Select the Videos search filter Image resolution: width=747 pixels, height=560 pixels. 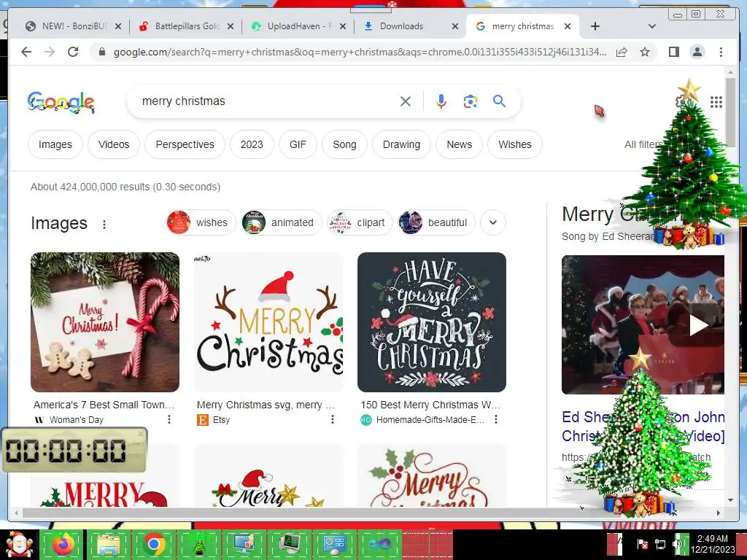click(114, 144)
